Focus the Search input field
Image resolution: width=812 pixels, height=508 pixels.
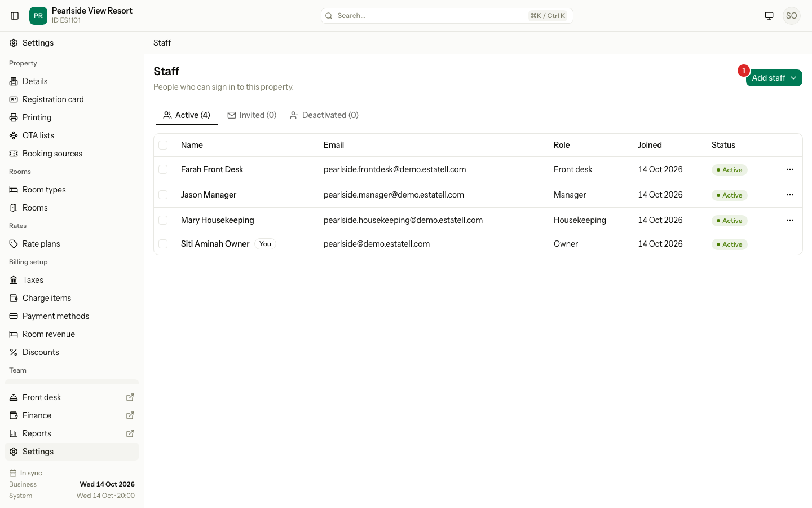click(x=447, y=16)
